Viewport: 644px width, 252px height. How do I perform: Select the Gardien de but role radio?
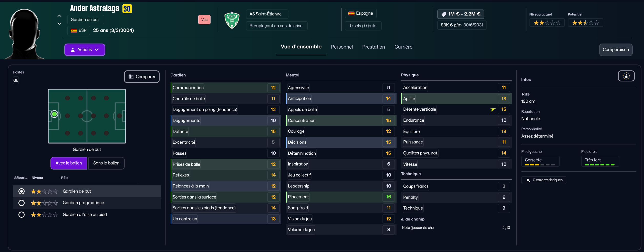22,191
